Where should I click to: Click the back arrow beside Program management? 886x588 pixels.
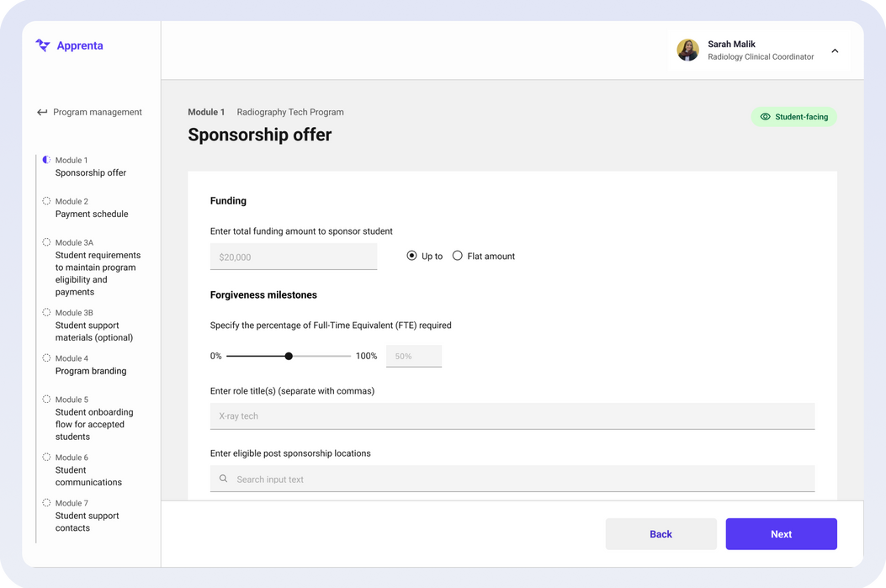[x=42, y=113]
